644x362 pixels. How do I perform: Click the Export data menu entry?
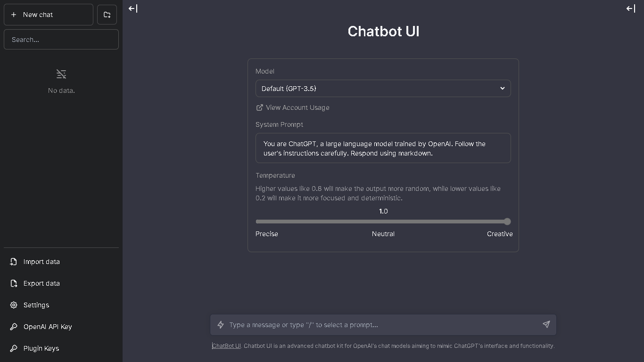41,283
